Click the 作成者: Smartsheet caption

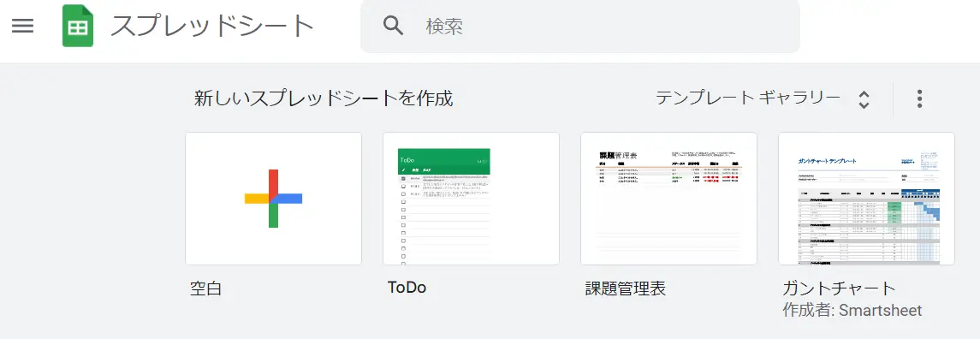[x=852, y=310]
